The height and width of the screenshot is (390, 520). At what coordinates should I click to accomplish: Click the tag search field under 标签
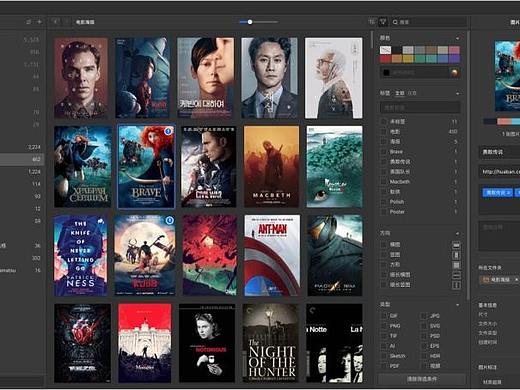coord(420,108)
